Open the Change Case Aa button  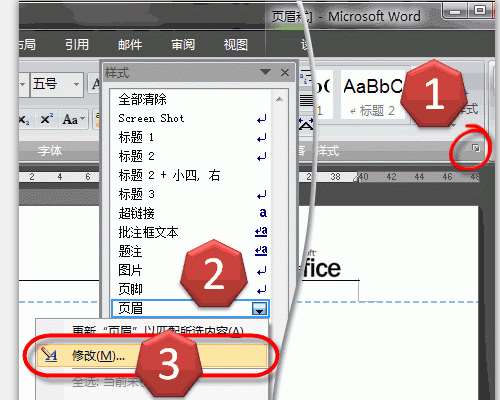tap(73, 120)
